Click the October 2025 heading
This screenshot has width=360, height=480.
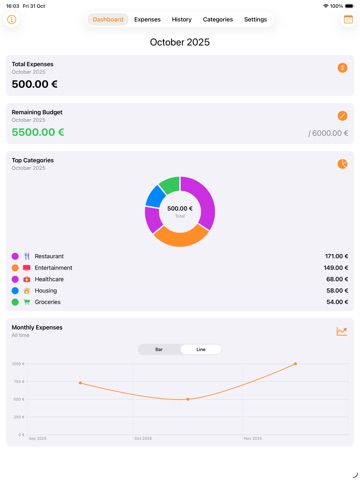coord(180,42)
